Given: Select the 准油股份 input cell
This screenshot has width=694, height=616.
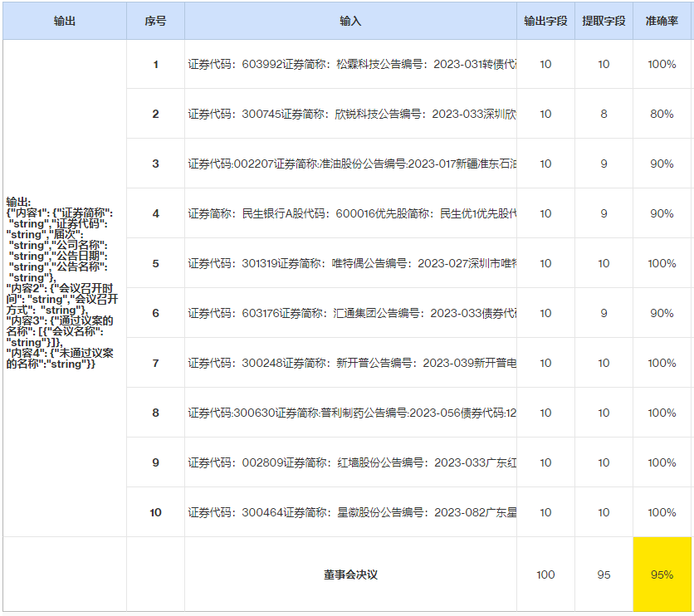Looking at the screenshot, I should pyautogui.click(x=350, y=164).
